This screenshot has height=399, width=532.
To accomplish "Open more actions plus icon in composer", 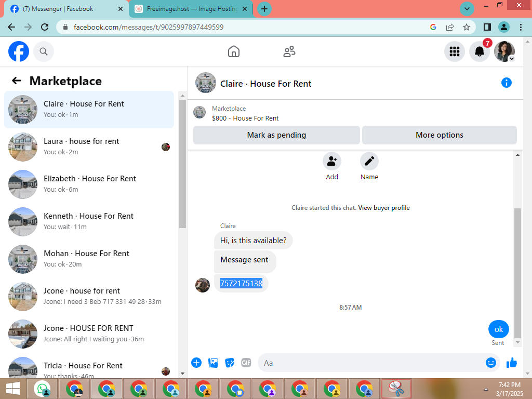I will [x=196, y=363].
